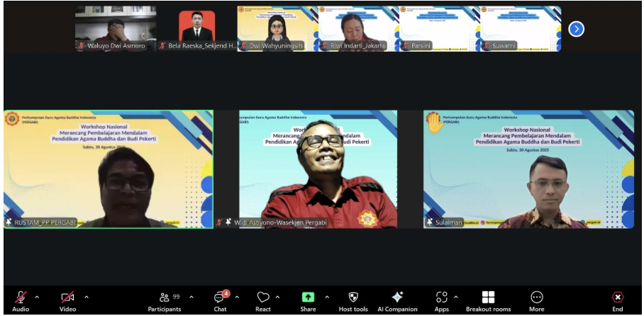The image size is (644, 316).
Task: Open Host tools shield icon
Action: 353,298
